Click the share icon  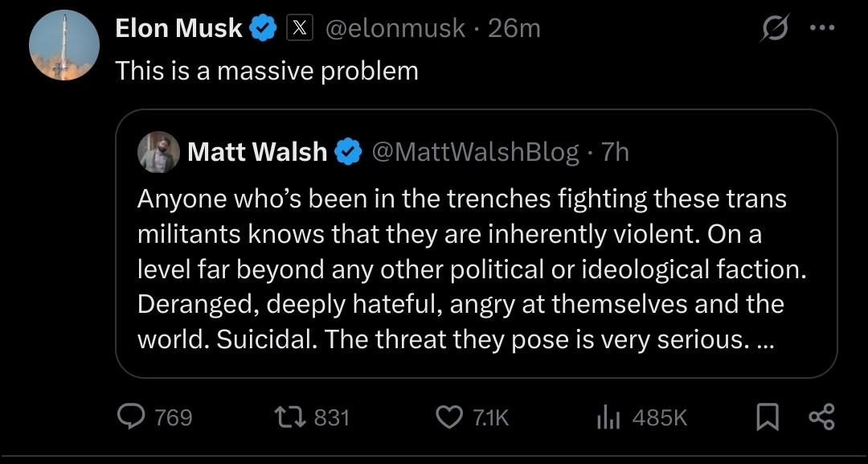click(821, 417)
